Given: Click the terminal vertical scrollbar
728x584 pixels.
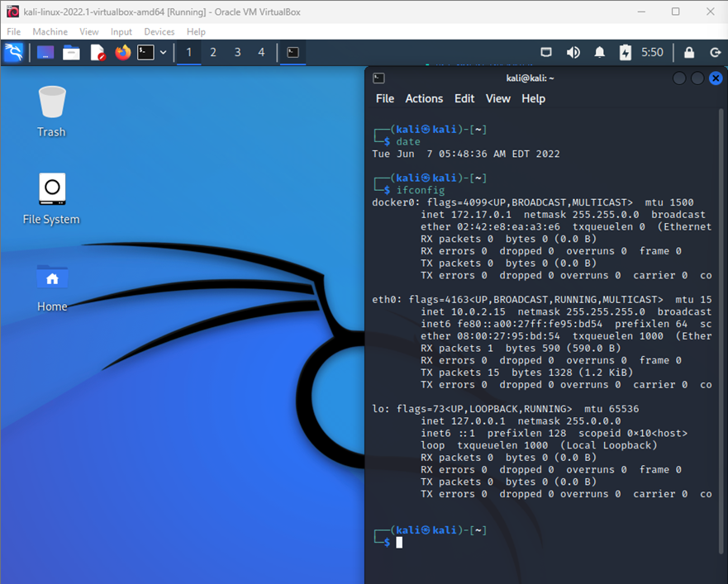Looking at the screenshot, I should 721,330.
